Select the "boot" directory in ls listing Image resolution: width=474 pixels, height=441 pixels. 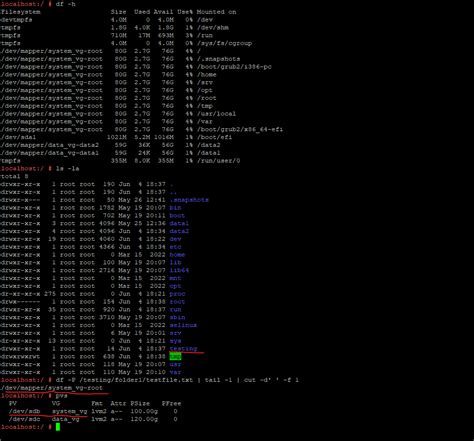point(177,216)
